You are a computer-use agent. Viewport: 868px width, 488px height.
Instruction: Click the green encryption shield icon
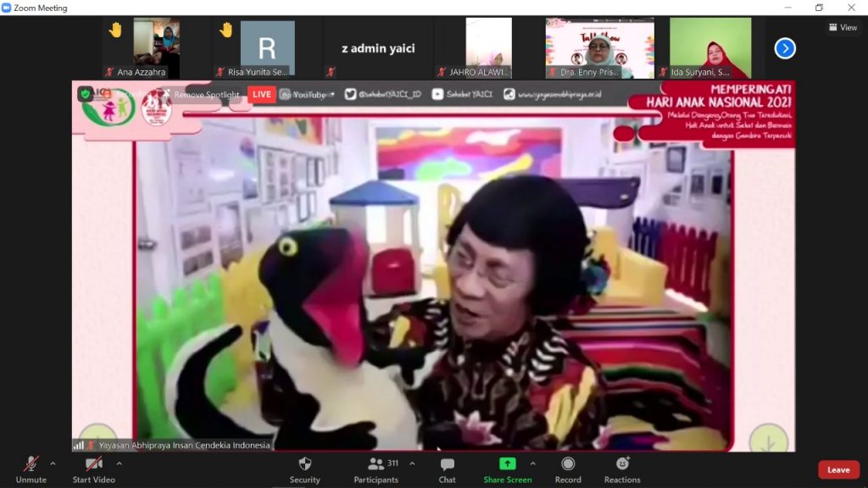[x=86, y=94]
